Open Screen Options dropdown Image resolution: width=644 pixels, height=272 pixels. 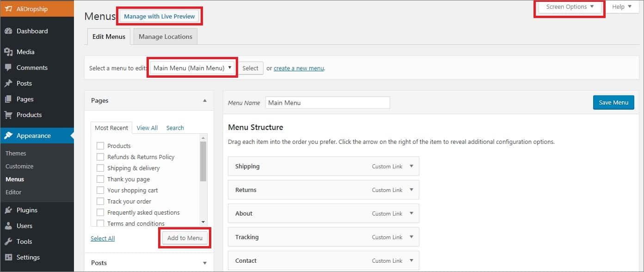(x=570, y=7)
